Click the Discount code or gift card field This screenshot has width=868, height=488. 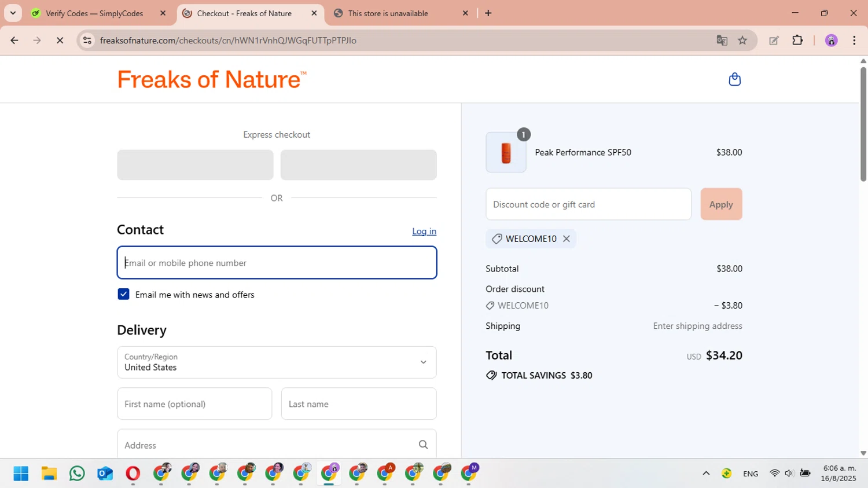click(x=589, y=204)
